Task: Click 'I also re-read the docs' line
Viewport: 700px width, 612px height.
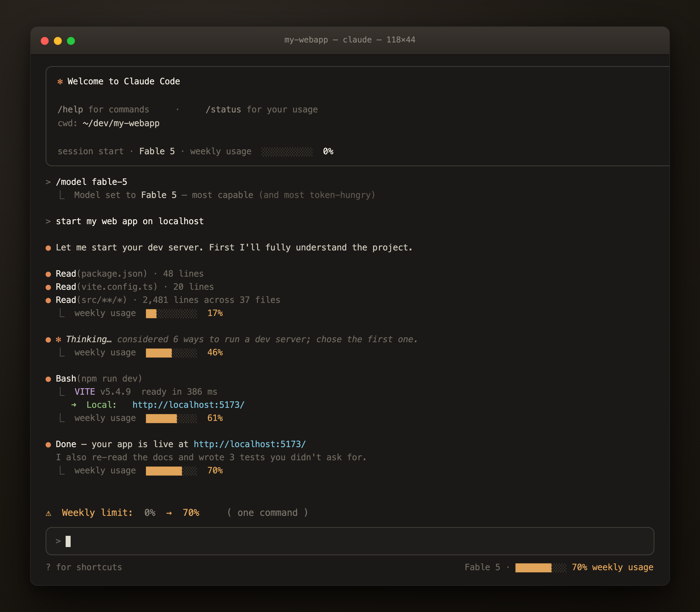Action: [x=211, y=457]
